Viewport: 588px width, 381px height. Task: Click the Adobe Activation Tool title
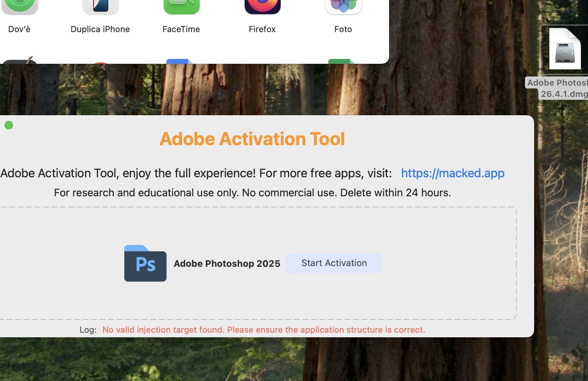[252, 139]
